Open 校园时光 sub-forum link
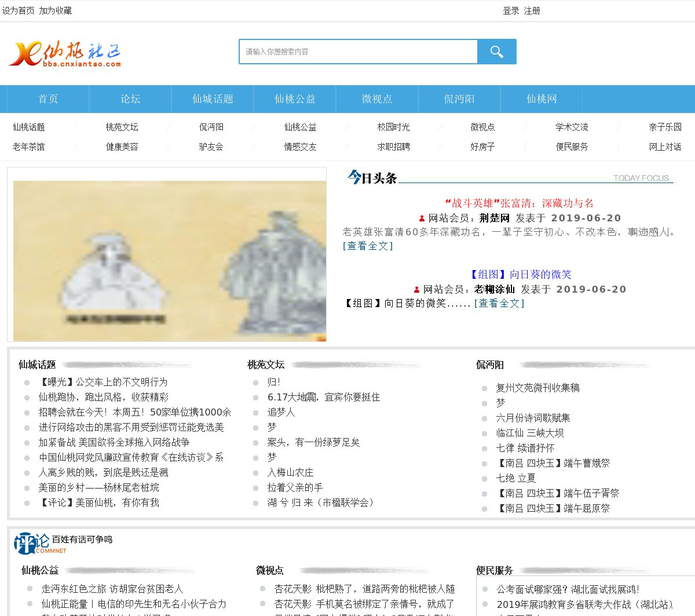The image size is (695, 616). [394, 127]
